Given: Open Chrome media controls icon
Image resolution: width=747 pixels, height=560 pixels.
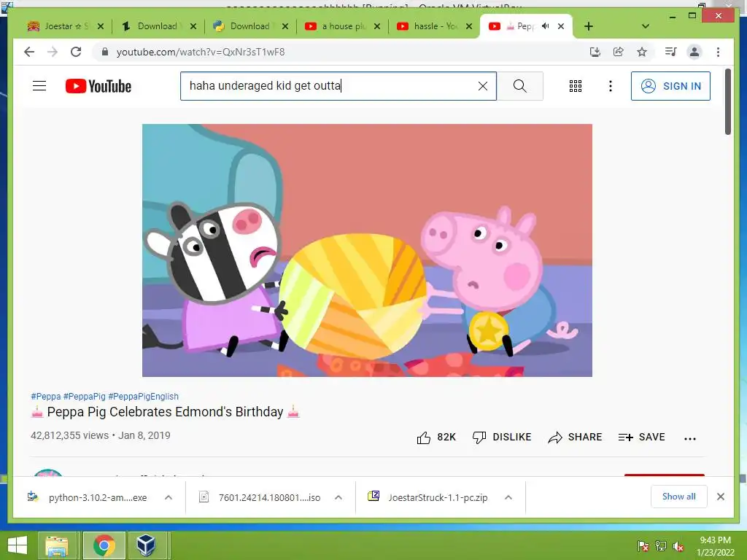Looking at the screenshot, I should coord(671,52).
